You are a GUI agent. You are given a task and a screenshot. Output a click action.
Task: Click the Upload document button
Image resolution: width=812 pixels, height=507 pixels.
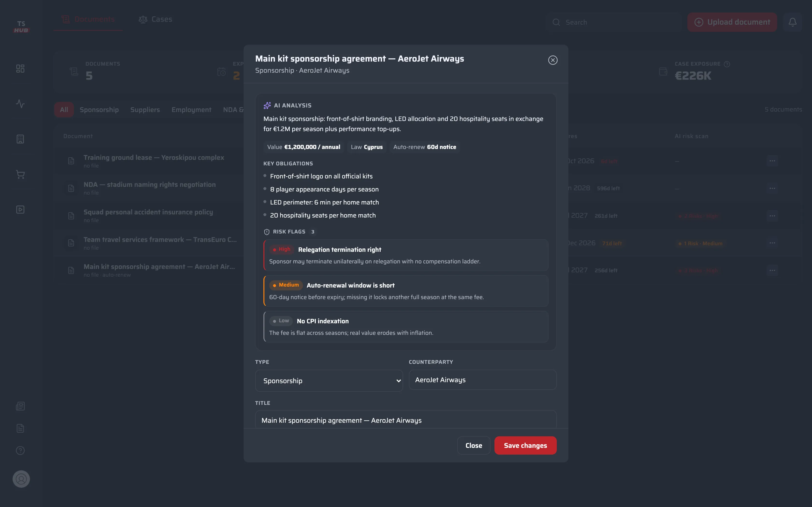[732, 22]
